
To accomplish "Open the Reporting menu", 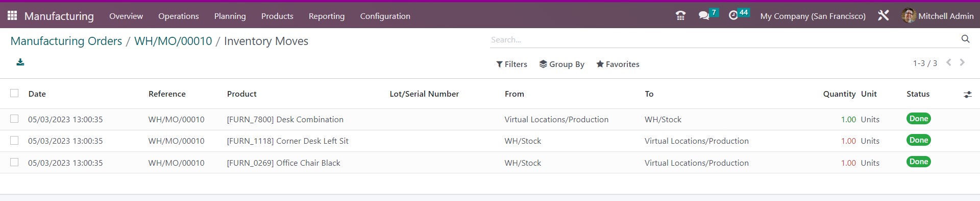I will (x=327, y=16).
